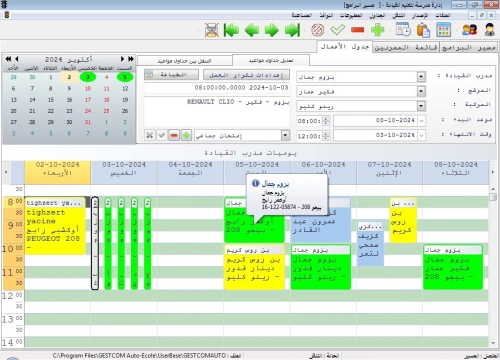The image size is (500, 360).
Task: Select the yellow بن روس كريم 05-10 appointment
Action: point(254,267)
